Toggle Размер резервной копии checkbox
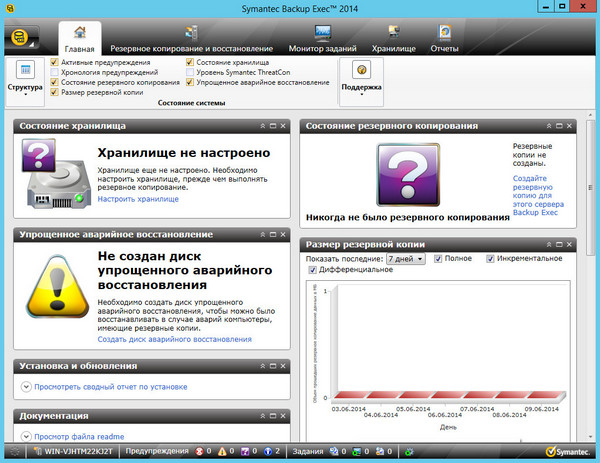Viewport: 600px width, 463px height. 54,92
